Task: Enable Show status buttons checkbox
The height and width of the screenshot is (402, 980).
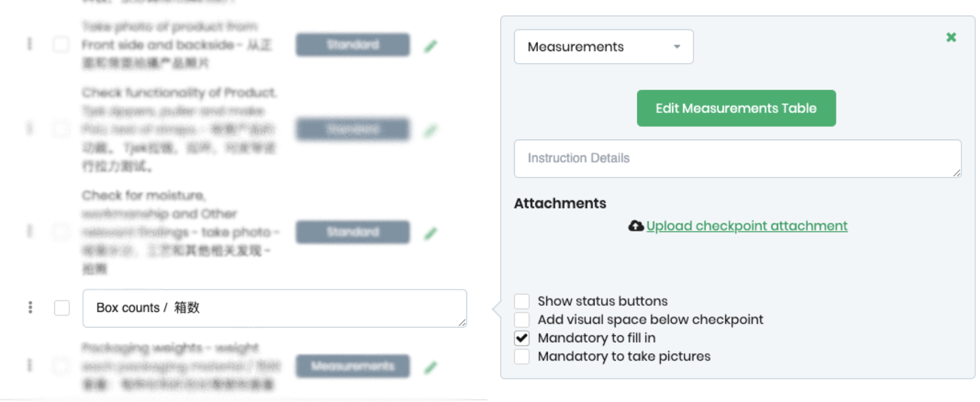Action: pyautogui.click(x=522, y=301)
